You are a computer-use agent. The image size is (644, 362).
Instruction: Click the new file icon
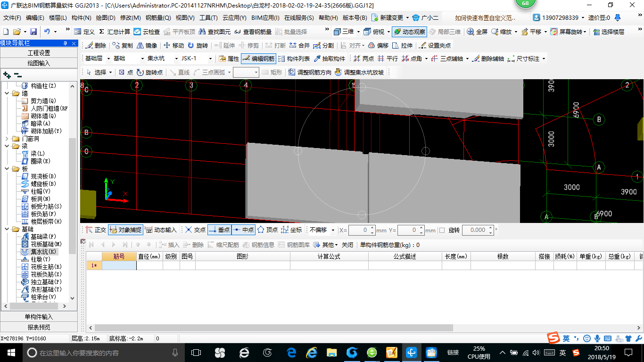[x=6, y=32]
